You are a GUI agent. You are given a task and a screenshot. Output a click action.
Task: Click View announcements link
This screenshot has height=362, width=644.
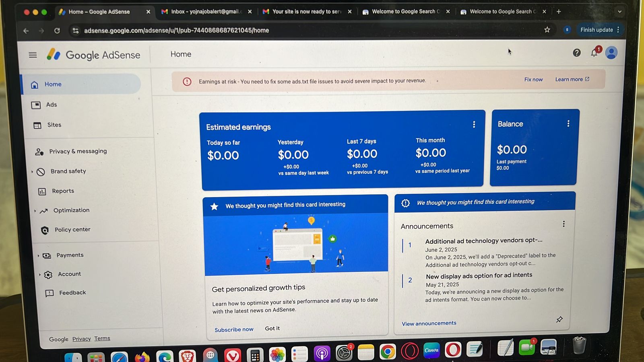coord(429,323)
